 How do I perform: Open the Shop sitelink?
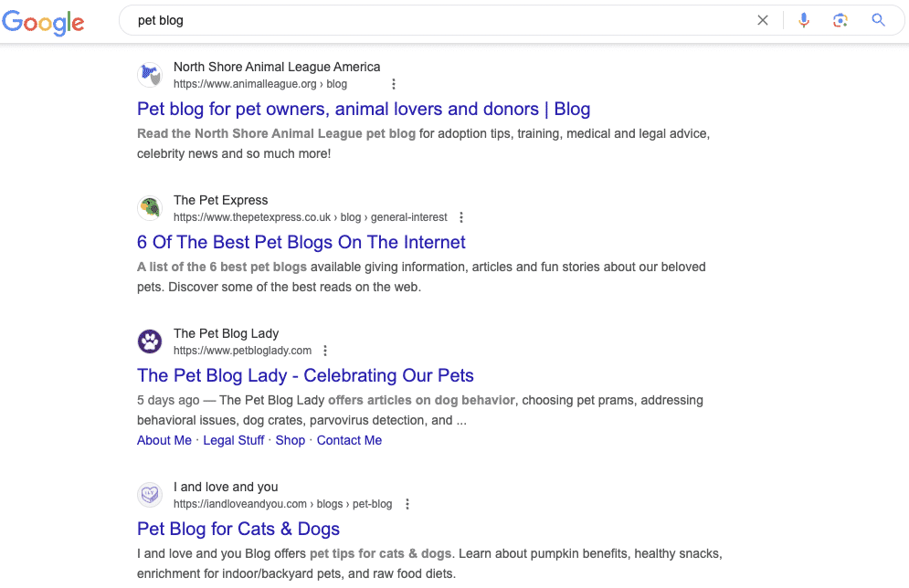coord(291,440)
